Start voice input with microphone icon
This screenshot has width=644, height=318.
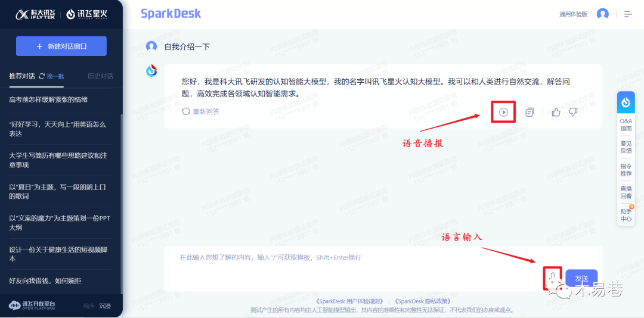click(553, 278)
